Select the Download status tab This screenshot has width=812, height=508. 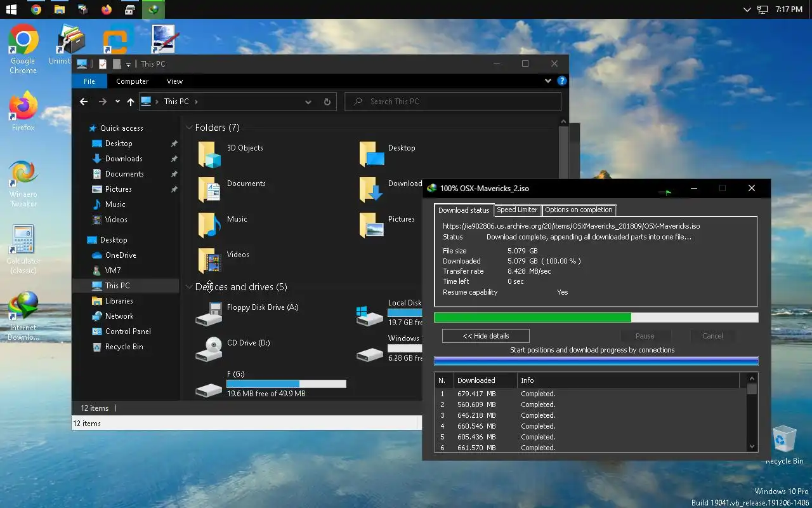pyautogui.click(x=464, y=210)
